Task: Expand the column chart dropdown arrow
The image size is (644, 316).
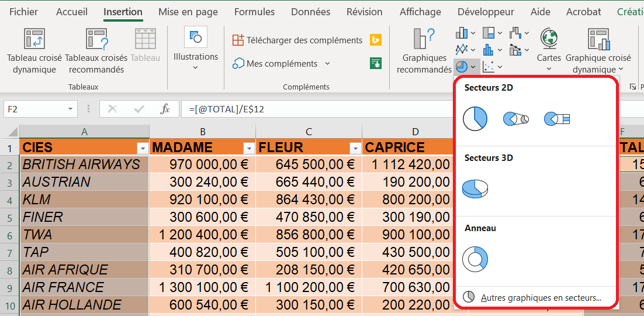Action: point(473,33)
